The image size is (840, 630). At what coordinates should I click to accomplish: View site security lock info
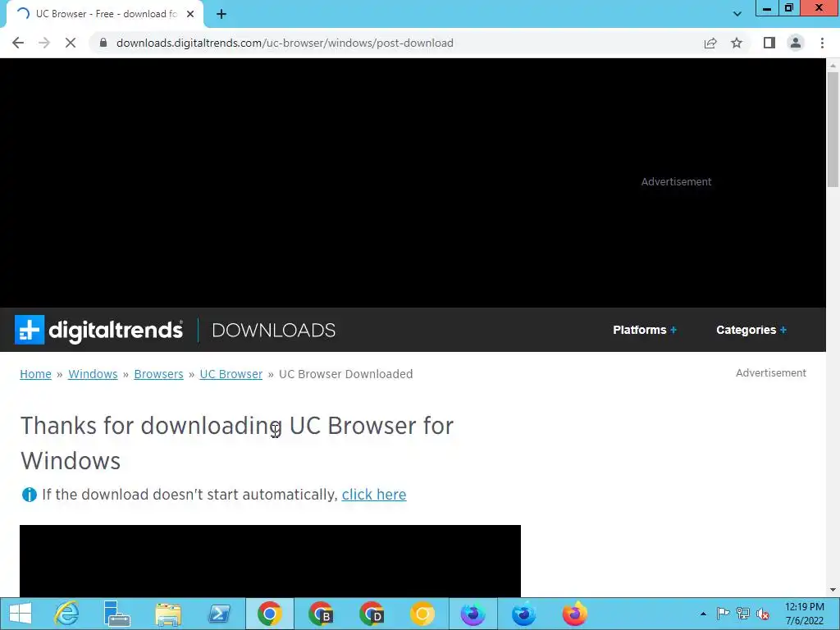103,43
